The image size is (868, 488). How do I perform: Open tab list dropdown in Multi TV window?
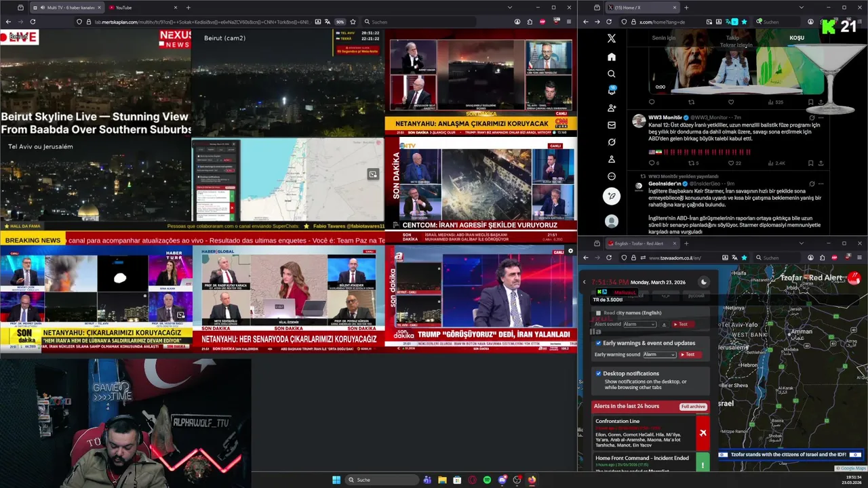[509, 7]
